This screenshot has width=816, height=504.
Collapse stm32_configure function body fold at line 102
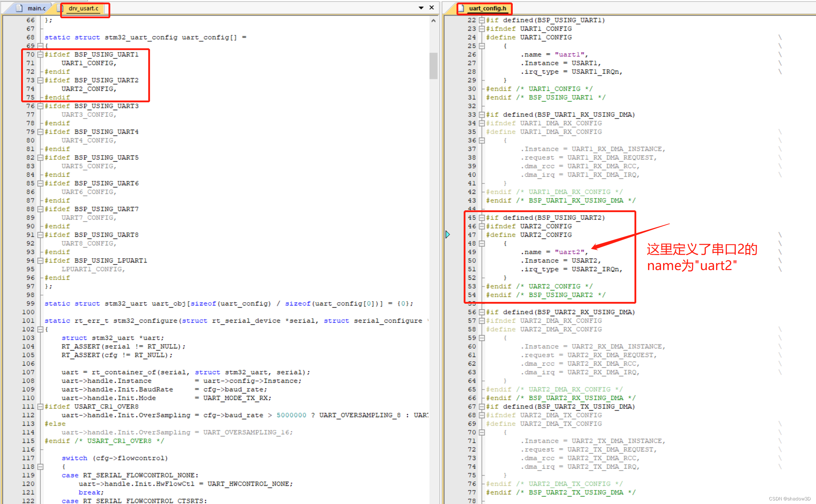pos(40,329)
